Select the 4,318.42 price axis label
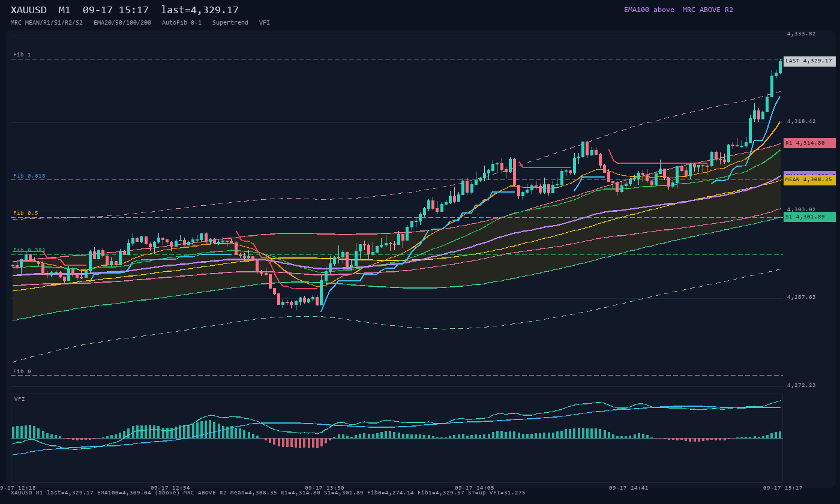 (x=801, y=121)
